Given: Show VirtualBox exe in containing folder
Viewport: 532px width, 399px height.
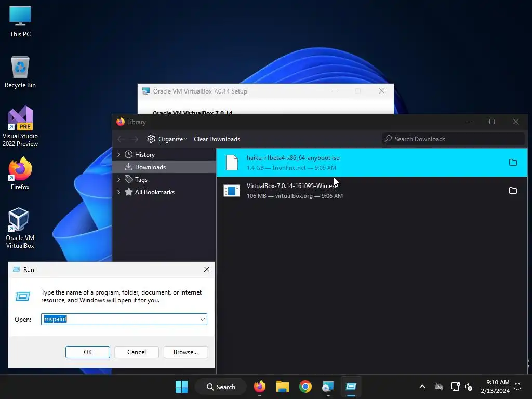Looking at the screenshot, I should click(x=513, y=191).
